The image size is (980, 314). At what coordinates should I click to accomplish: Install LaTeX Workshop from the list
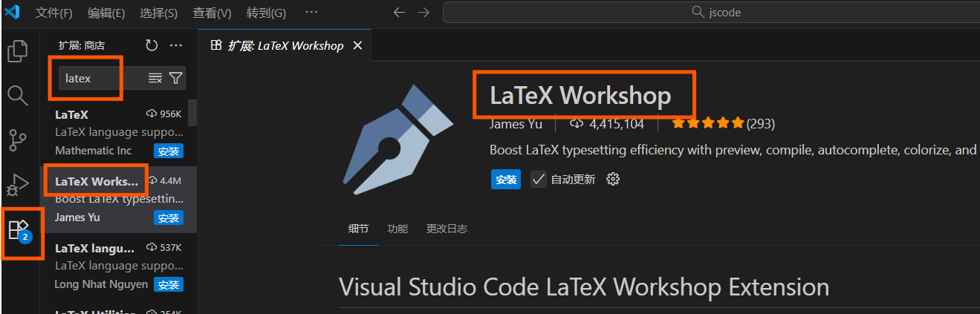pos(169,218)
